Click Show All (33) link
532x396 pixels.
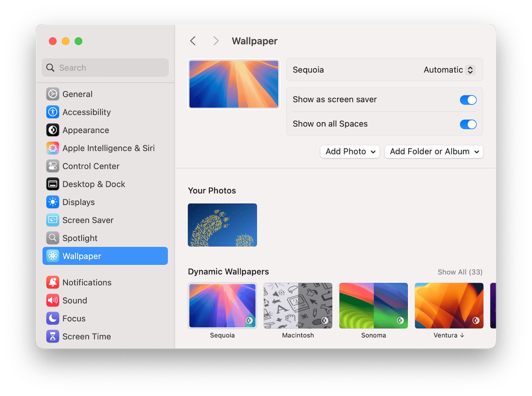[x=460, y=272]
